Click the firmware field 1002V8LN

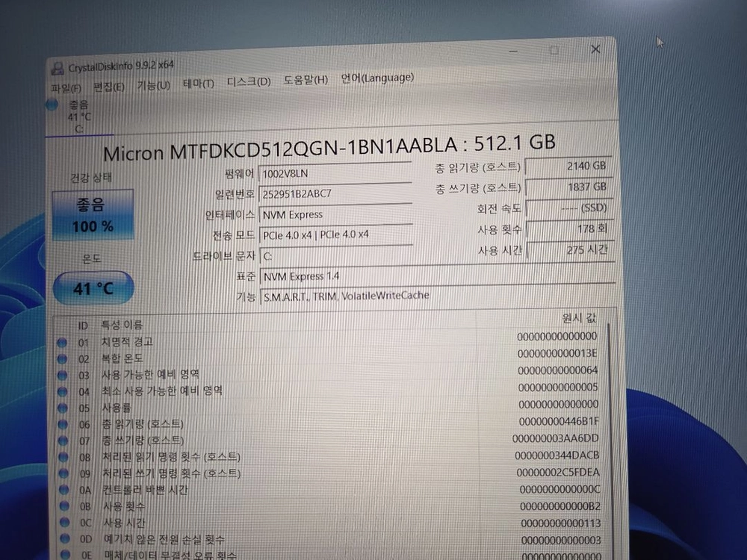pos(335,172)
